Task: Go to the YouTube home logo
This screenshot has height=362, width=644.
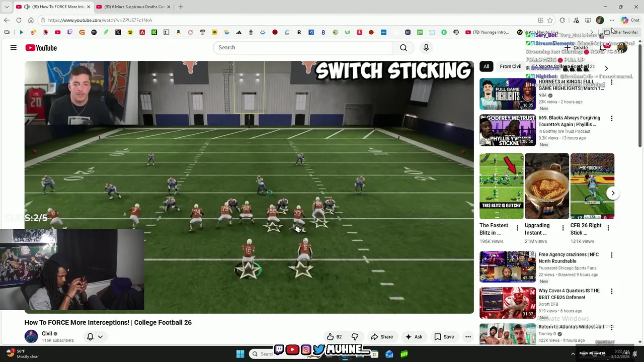Action: pos(41,48)
